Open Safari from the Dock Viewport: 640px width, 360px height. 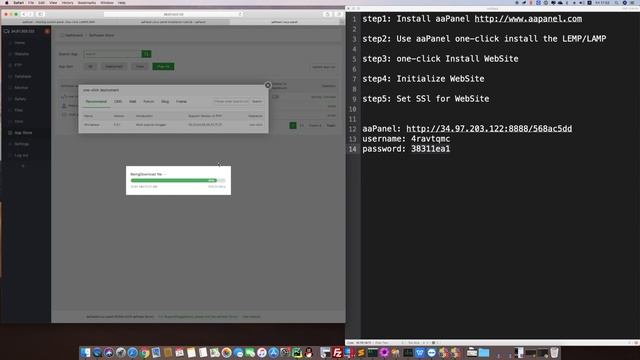pos(132,353)
